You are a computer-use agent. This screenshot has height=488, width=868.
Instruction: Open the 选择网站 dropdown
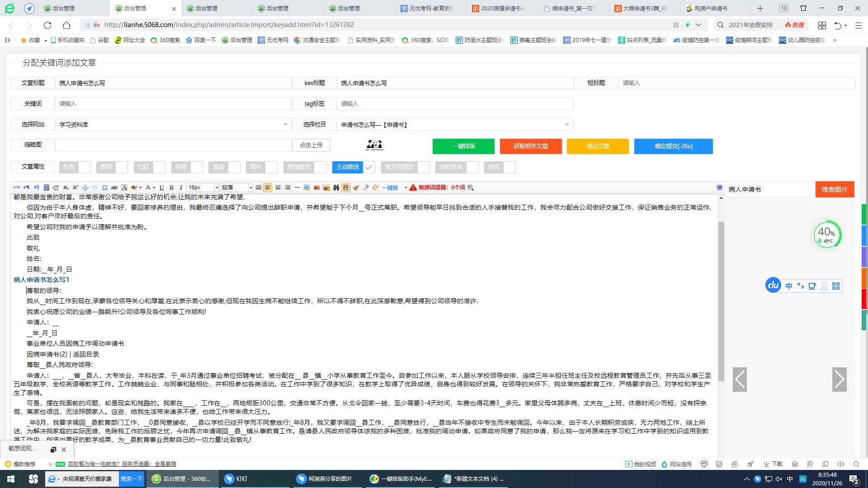[174, 125]
